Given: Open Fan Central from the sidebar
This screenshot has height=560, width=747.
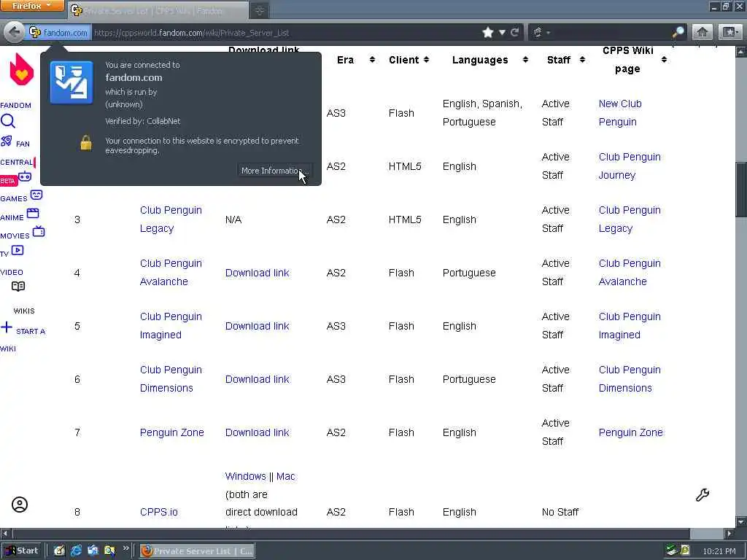Looking at the screenshot, I should point(15,142).
